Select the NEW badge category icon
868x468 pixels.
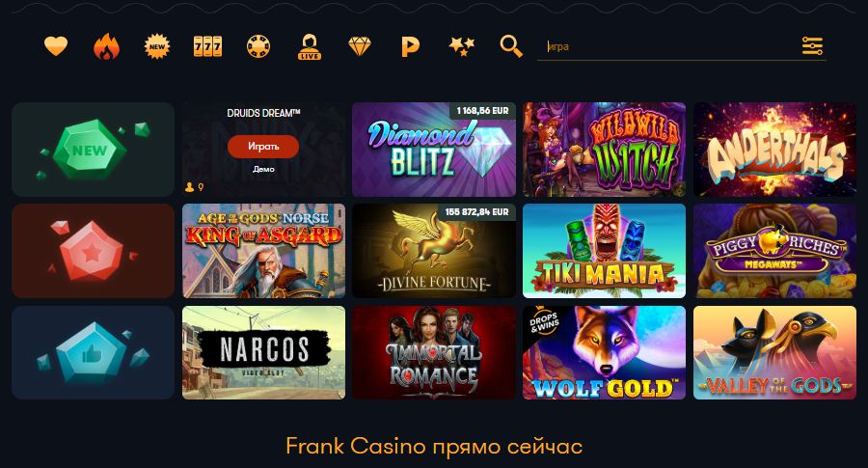click(x=157, y=46)
